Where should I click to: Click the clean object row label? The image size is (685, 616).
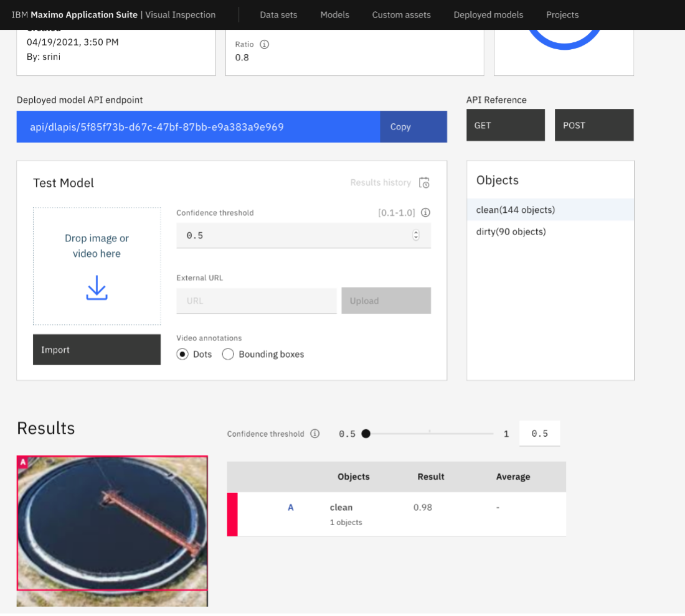point(341,507)
